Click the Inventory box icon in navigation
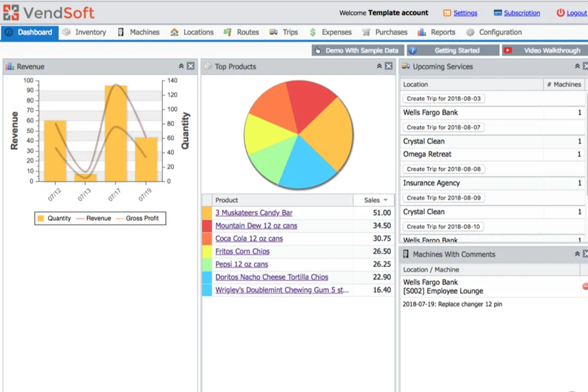 tap(67, 32)
